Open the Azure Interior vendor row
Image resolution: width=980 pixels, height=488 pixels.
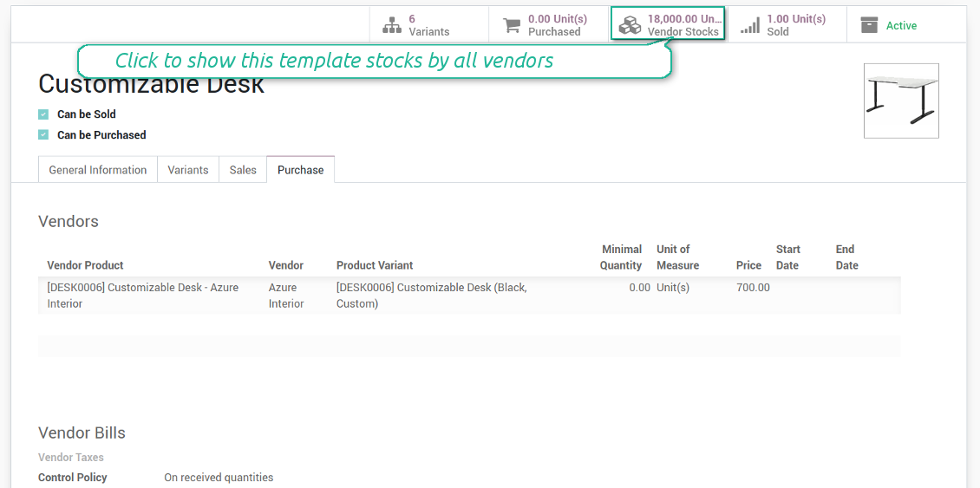pos(286,296)
